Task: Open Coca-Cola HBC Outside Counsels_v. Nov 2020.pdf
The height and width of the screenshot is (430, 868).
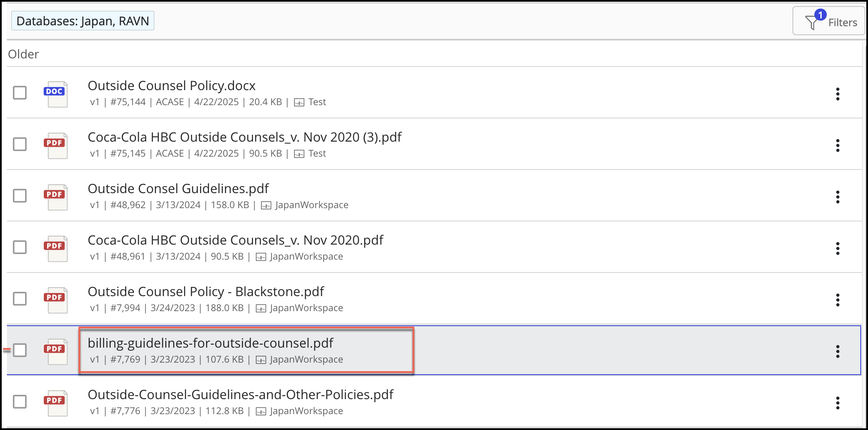Action: 235,240
